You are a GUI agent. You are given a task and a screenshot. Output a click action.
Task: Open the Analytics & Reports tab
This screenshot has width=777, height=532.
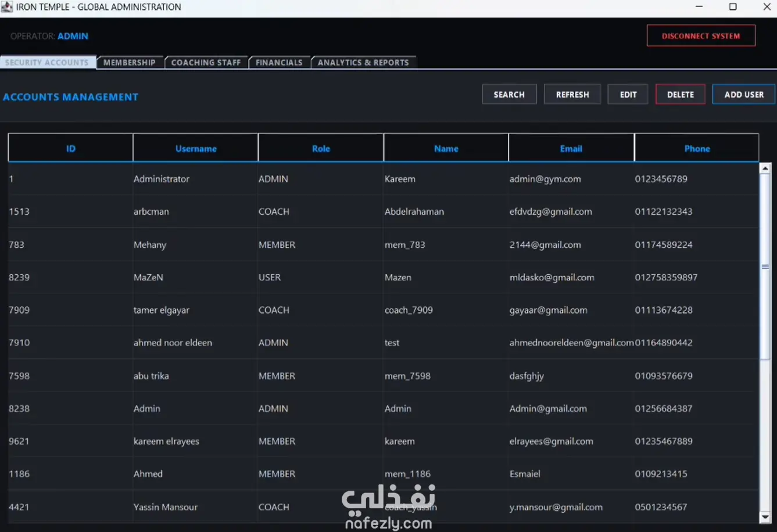pyautogui.click(x=363, y=62)
